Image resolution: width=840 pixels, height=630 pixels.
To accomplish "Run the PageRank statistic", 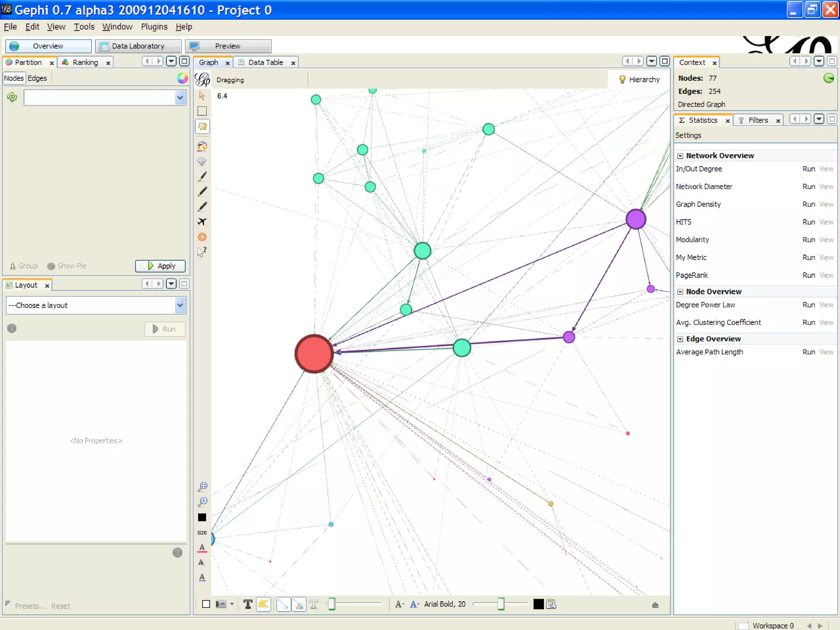I will 808,275.
